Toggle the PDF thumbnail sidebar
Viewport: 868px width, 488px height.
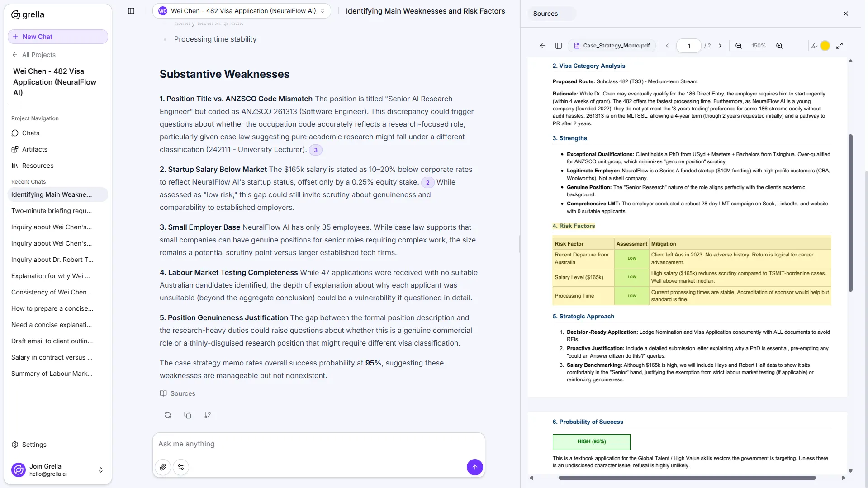[x=558, y=45]
